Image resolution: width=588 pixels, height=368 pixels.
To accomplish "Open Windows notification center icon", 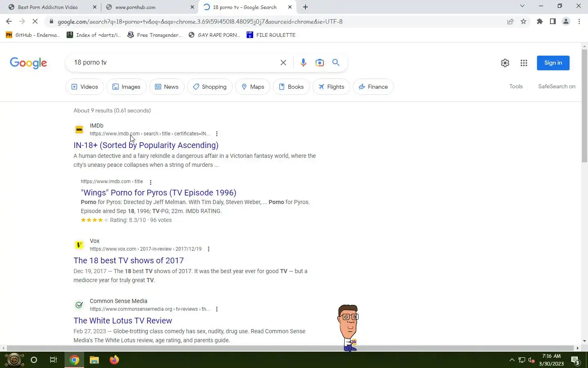I will point(575,360).
